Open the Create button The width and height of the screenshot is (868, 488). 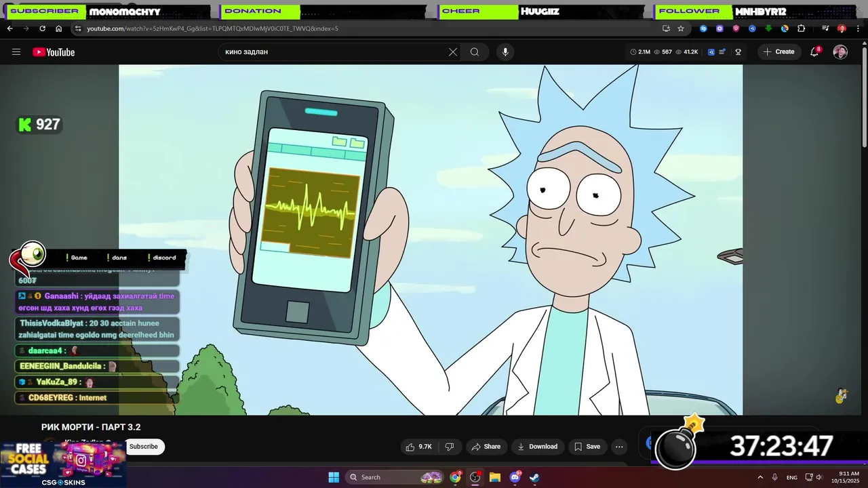[778, 52]
